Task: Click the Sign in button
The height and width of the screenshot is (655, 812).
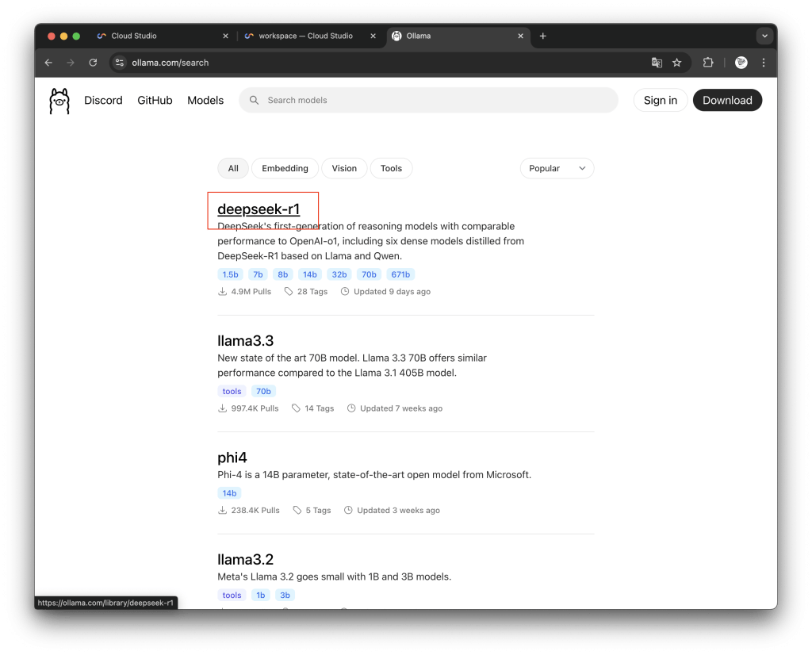Action: coord(661,100)
